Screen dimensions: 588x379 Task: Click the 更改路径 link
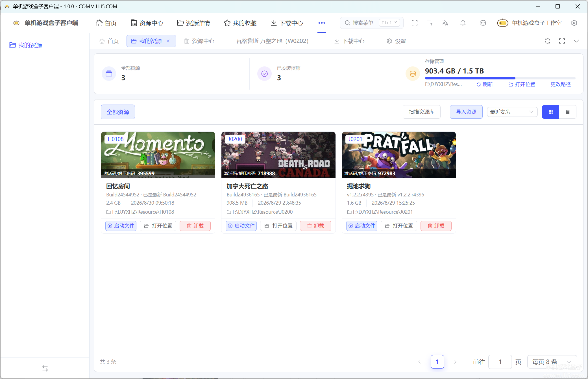[x=561, y=85]
